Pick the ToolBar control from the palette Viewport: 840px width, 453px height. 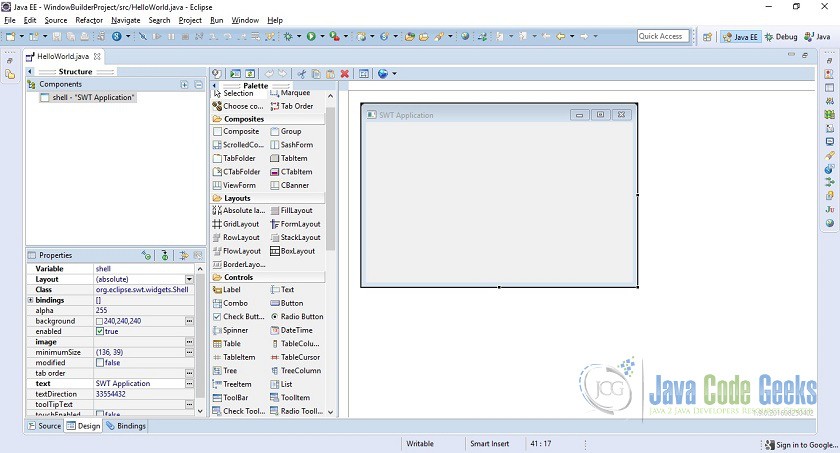pyautogui.click(x=231, y=398)
